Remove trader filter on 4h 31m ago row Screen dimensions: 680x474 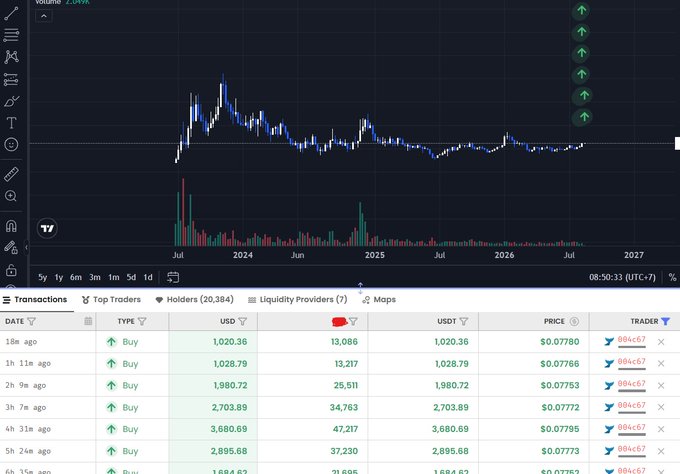click(661, 429)
